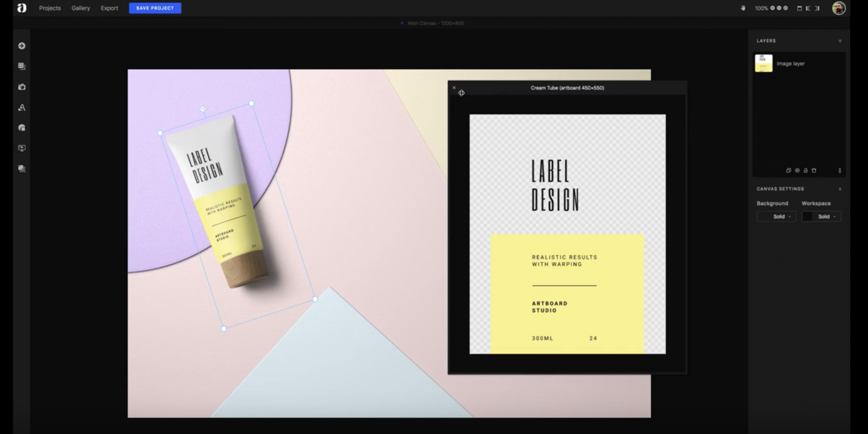868x434 pixels.
Task: Close the Cream Tube artboard window
Action: tap(454, 88)
